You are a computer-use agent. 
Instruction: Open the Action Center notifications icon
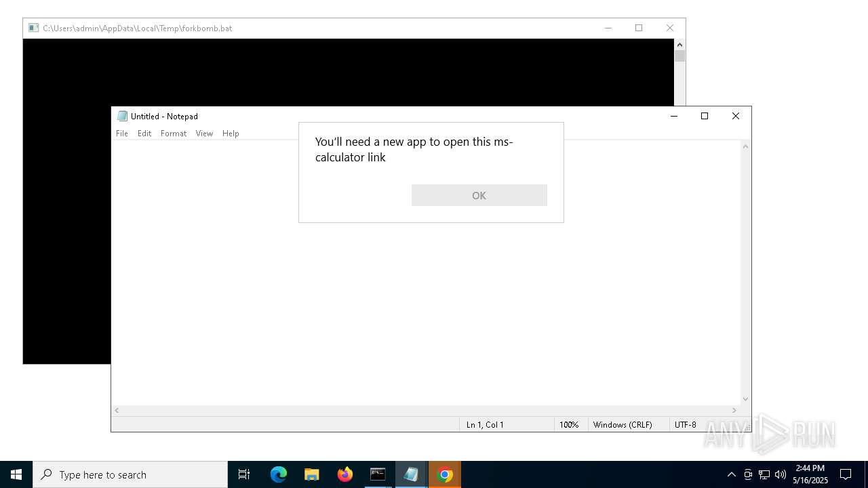point(846,474)
